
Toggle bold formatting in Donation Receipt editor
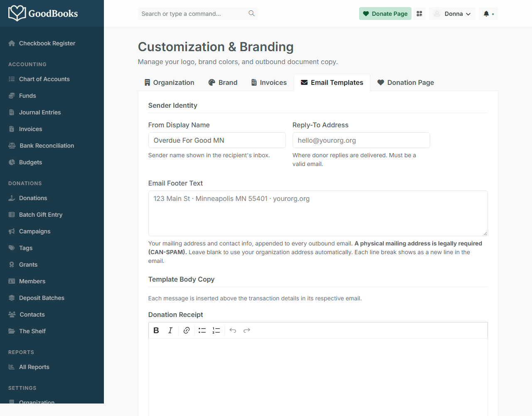156,330
